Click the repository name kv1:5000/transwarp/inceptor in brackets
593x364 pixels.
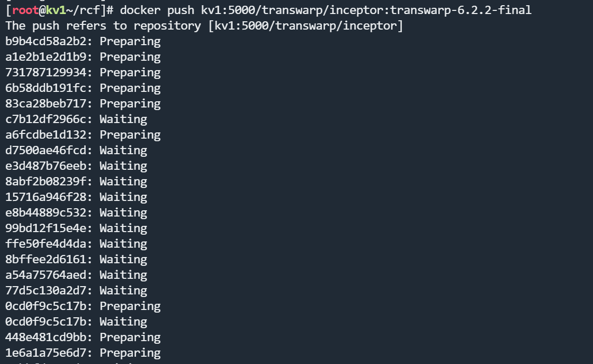pos(305,25)
